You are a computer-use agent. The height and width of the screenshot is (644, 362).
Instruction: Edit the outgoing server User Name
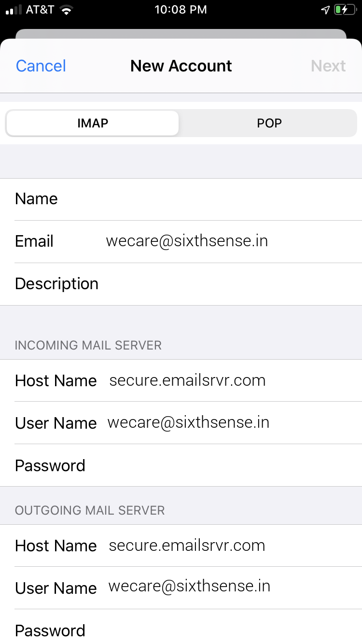click(x=189, y=588)
